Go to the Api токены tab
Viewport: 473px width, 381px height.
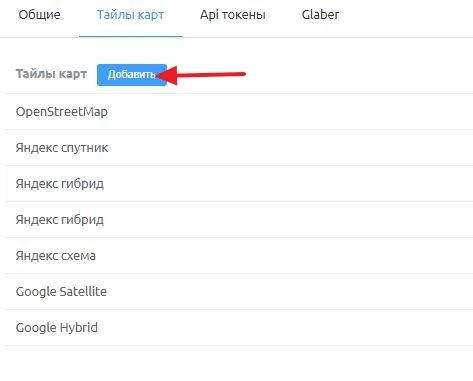[233, 15]
